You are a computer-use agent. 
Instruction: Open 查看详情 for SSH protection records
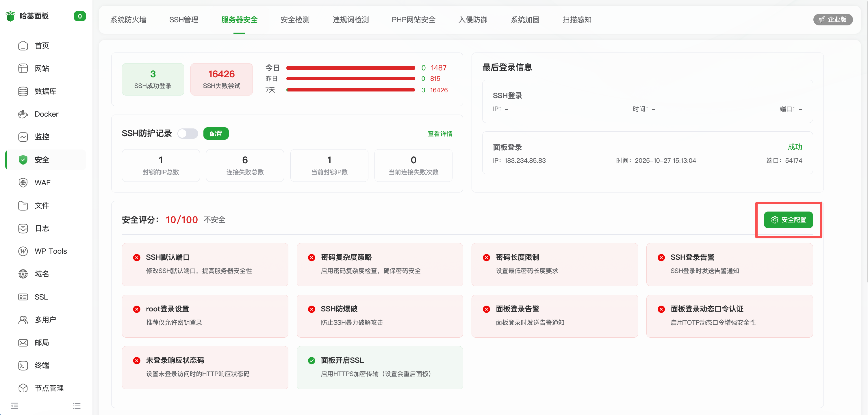(x=440, y=134)
